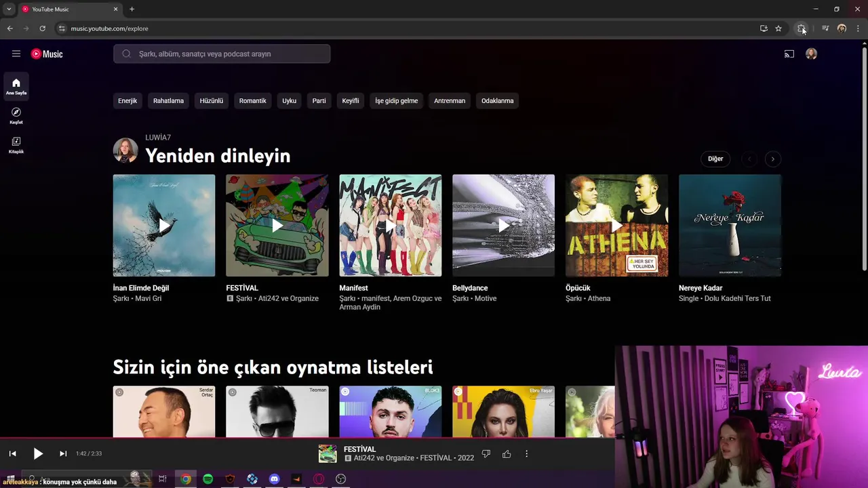
Task: Open Ati242 ve Organize link under FESTİVAL card
Action: tap(288, 298)
